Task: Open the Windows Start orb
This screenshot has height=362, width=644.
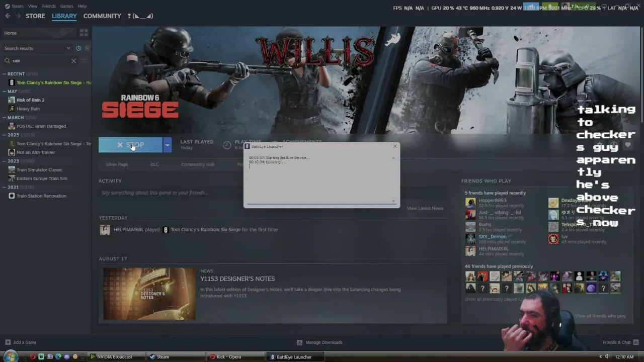Action: coord(11,356)
